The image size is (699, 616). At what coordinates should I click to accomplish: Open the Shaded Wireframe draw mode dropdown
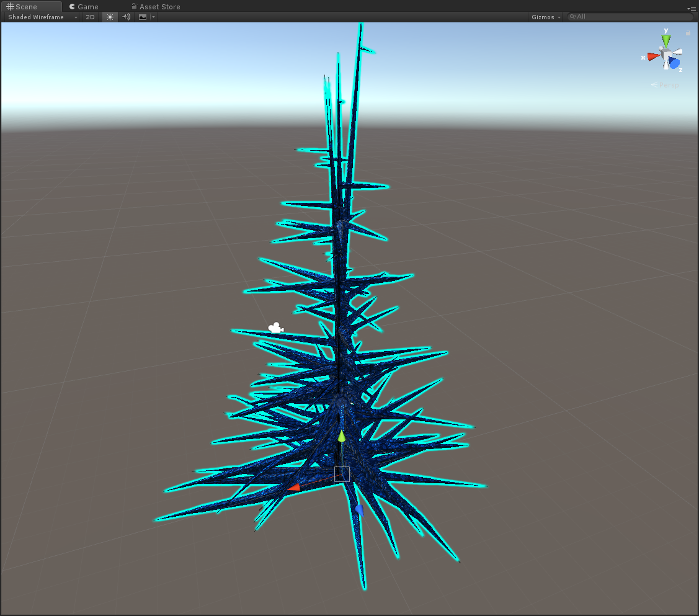click(42, 17)
